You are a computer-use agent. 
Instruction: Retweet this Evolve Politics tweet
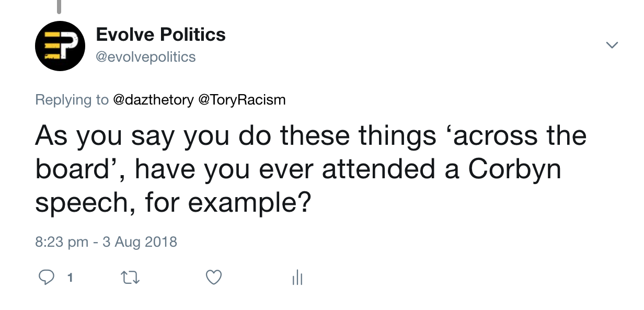(130, 278)
